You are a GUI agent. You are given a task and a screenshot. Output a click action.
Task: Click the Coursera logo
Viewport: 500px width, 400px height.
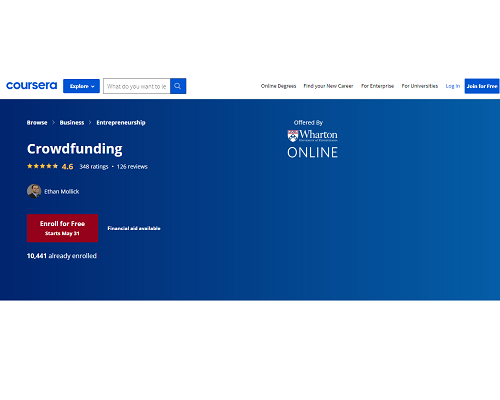click(x=32, y=86)
